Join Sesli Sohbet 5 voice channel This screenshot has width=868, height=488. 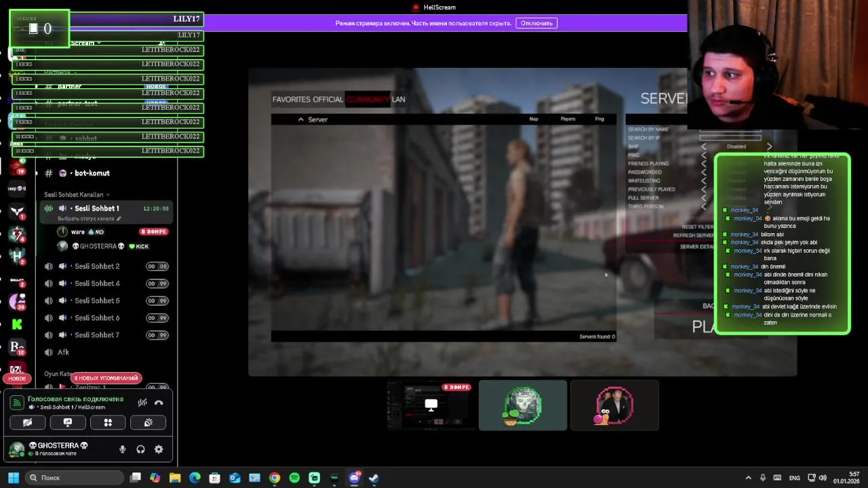point(106,301)
